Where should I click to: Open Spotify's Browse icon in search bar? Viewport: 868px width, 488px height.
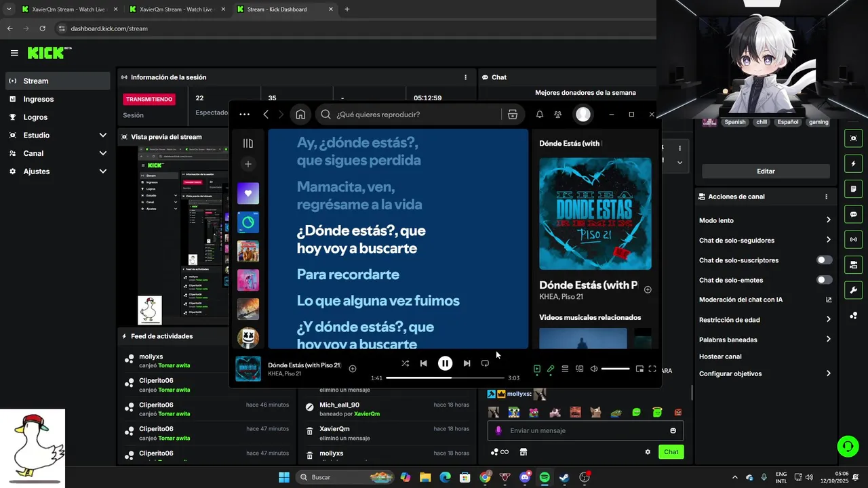click(513, 115)
